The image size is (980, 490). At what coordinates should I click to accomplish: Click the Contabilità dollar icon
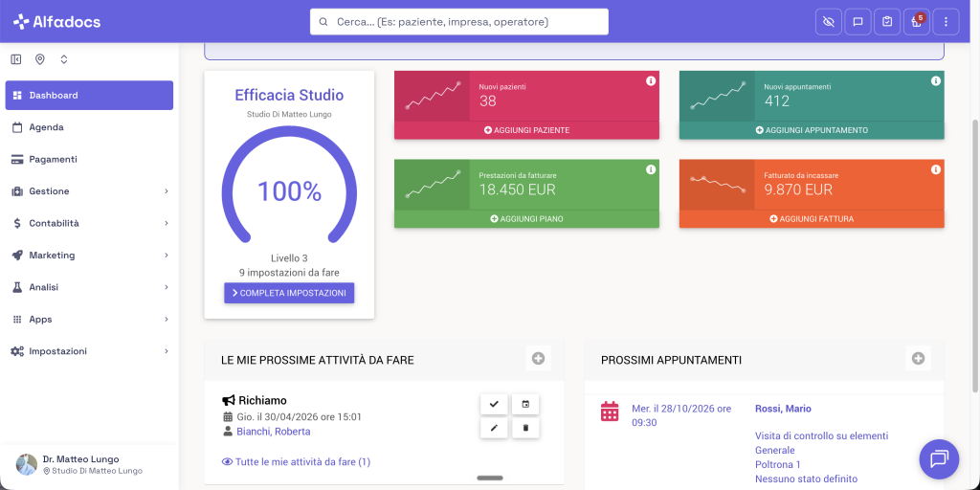[17, 223]
